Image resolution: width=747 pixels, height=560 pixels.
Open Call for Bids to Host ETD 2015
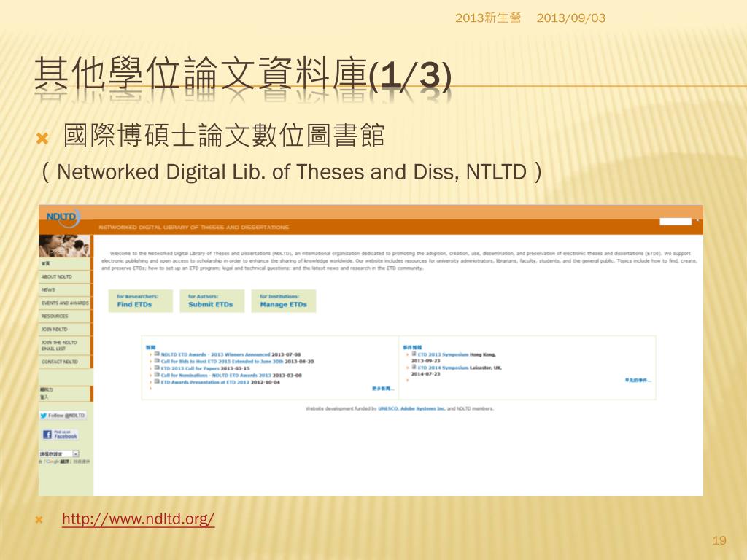pyautogui.click(x=223, y=362)
